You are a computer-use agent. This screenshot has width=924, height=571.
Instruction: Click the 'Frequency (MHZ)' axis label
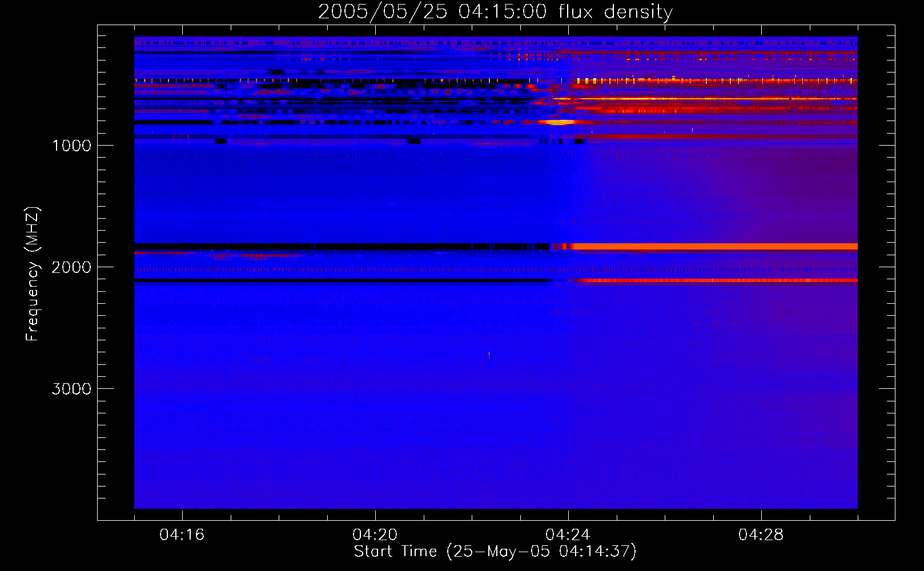[x=33, y=274]
